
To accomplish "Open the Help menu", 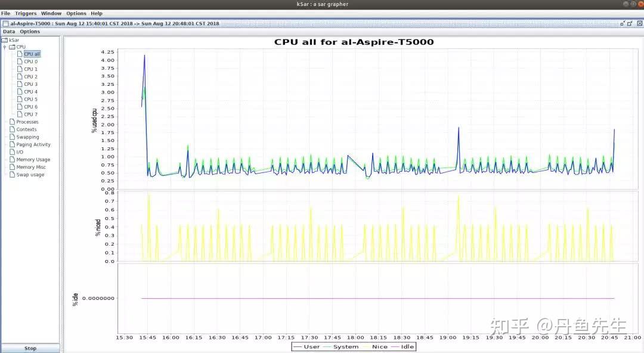I will (x=97, y=13).
